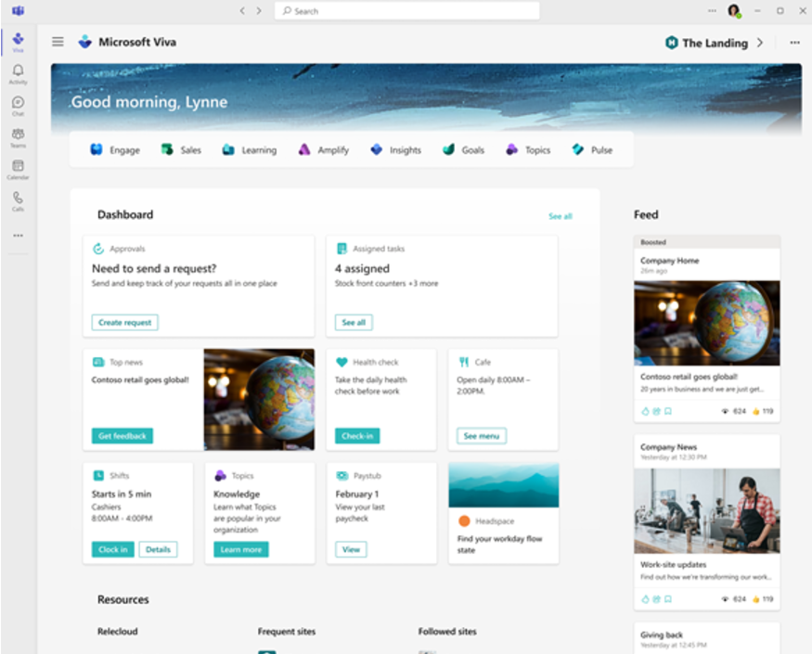
Task: Select the Pulse tab
Action: click(x=591, y=149)
